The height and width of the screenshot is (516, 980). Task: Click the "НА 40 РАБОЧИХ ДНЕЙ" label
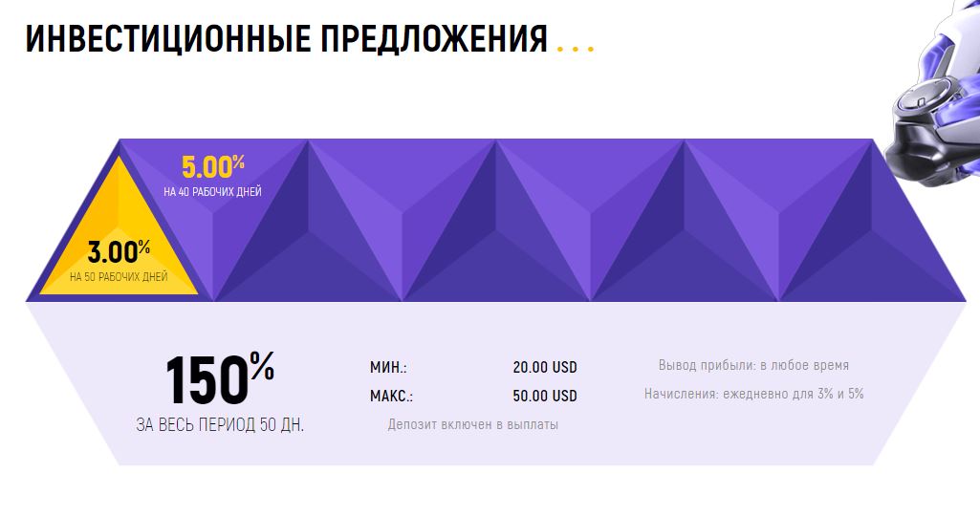click(212, 192)
